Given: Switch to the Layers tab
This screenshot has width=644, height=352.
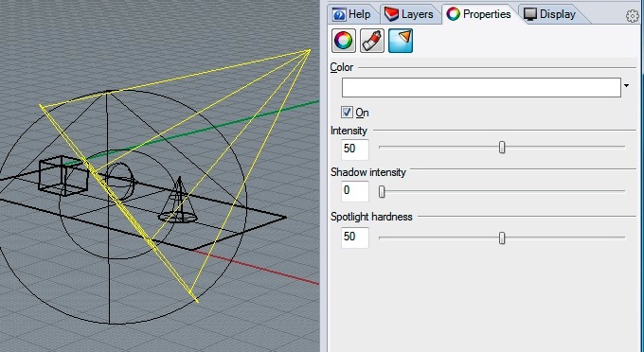Looking at the screenshot, I should coord(409,14).
